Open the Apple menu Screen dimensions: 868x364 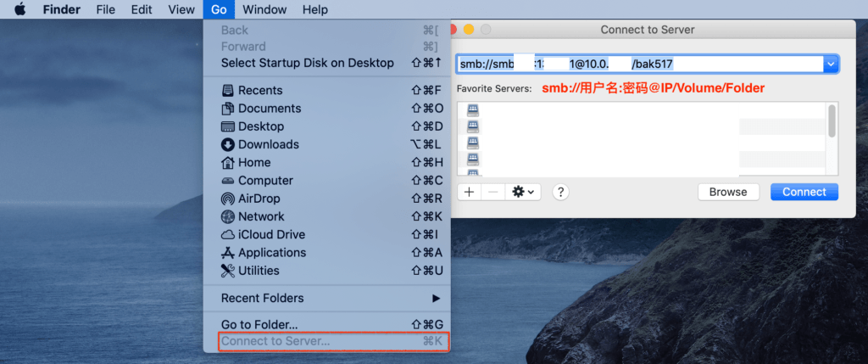tap(20, 9)
